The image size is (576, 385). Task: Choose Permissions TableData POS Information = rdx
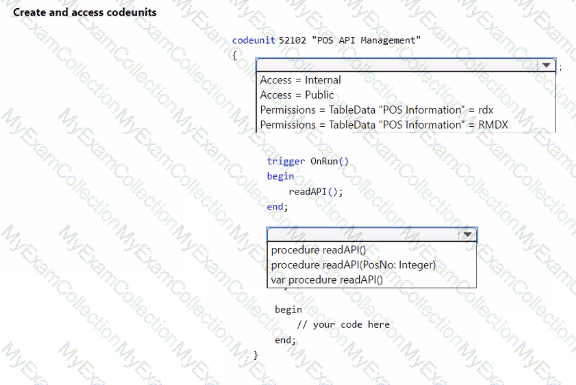377,110
